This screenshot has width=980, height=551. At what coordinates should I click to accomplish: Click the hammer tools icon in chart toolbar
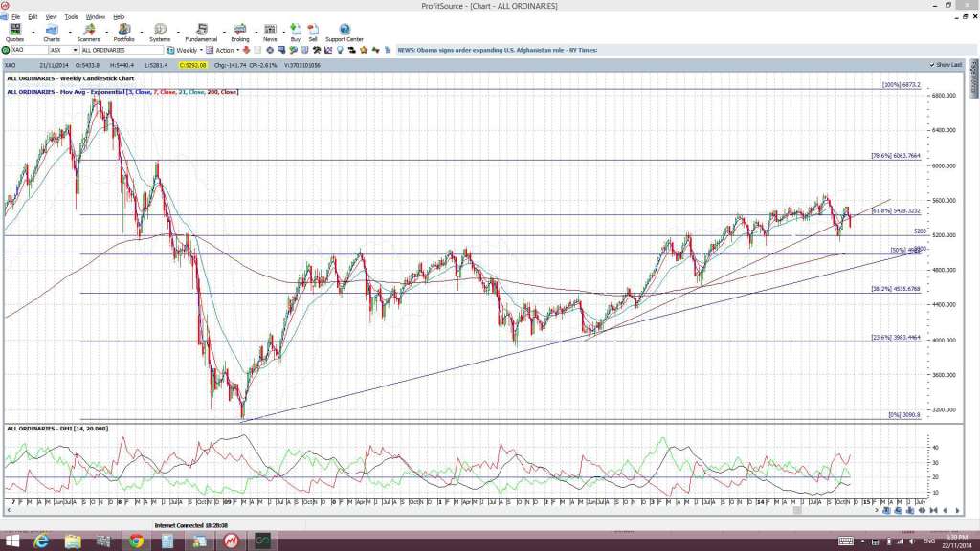pos(316,50)
